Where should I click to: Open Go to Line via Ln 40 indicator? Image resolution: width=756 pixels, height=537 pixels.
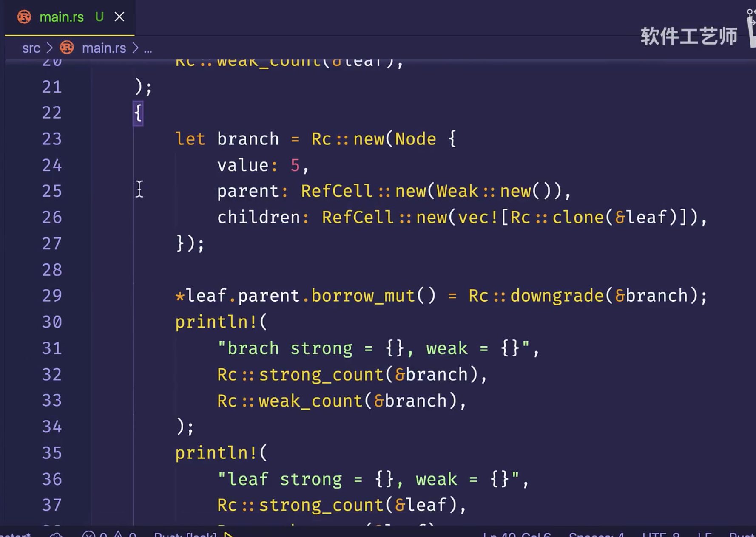[516, 534]
